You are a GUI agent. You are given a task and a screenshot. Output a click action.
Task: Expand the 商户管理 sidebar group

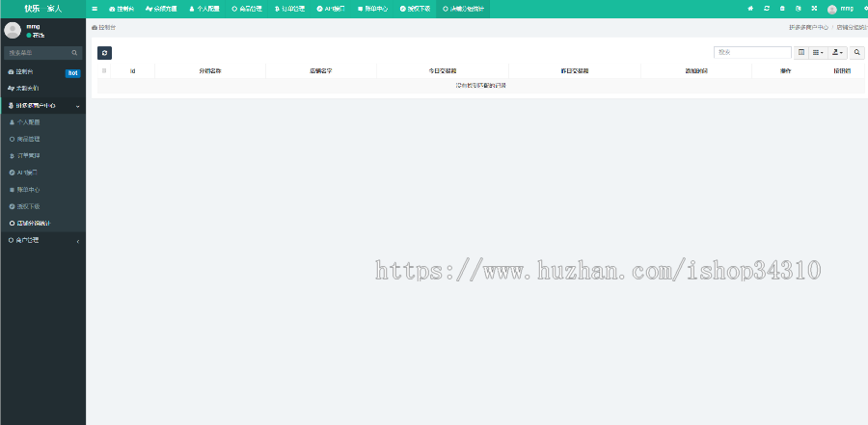tap(42, 240)
